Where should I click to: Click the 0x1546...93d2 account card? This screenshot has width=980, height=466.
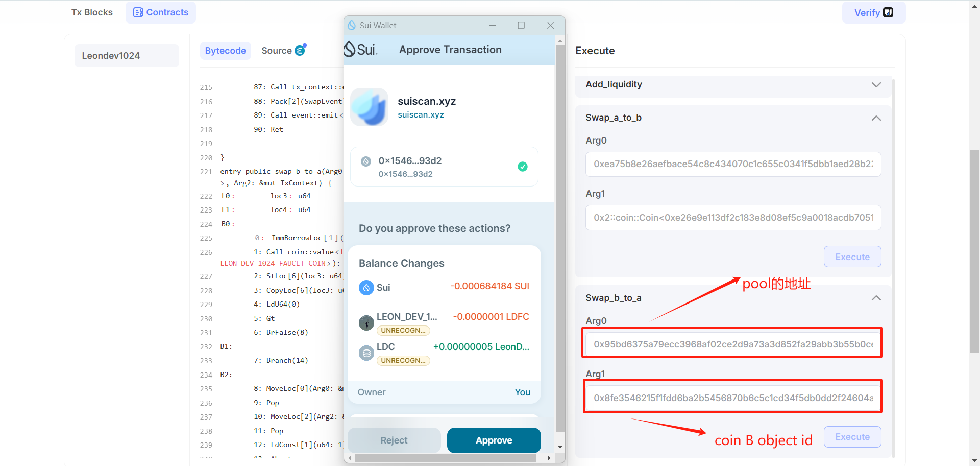[444, 167]
